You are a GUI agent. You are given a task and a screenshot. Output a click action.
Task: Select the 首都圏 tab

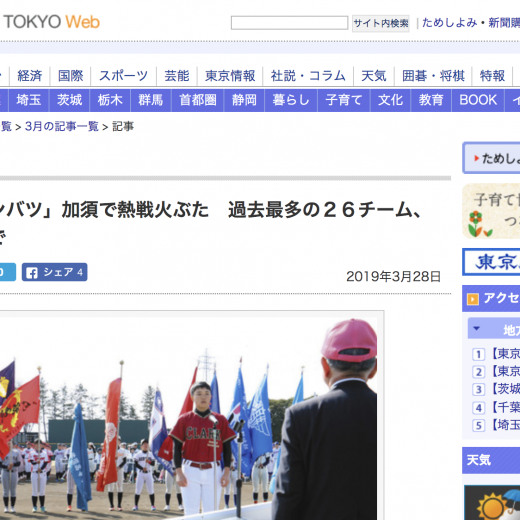[x=198, y=100]
